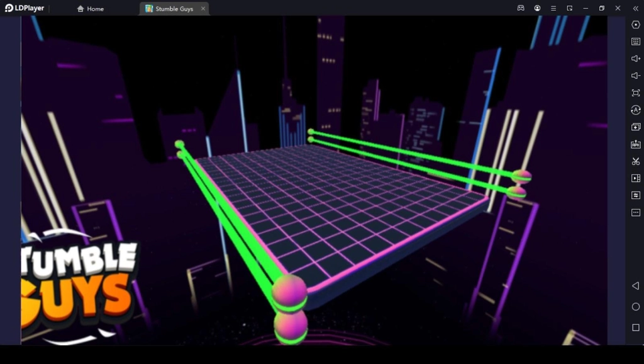
Task: Click the sidebar icon below the video recorder
Action: [636, 195]
